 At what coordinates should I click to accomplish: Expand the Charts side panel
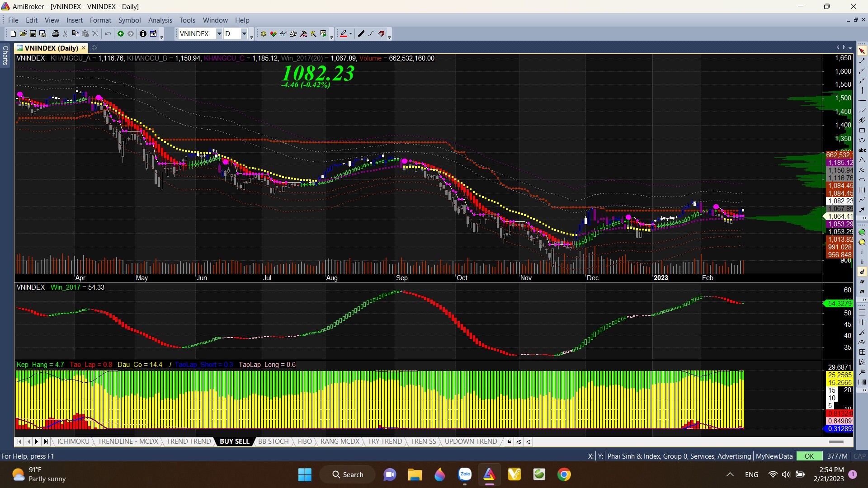point(5,55)
